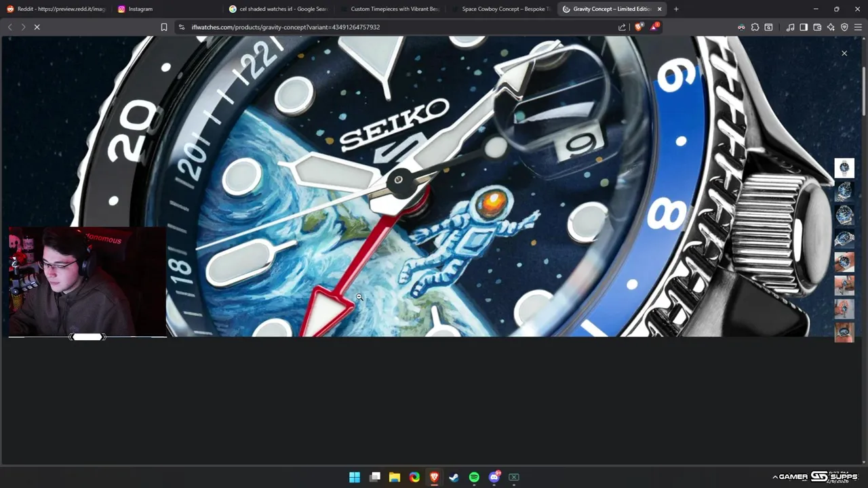Switch to the Instagram tab

(167, 9)
